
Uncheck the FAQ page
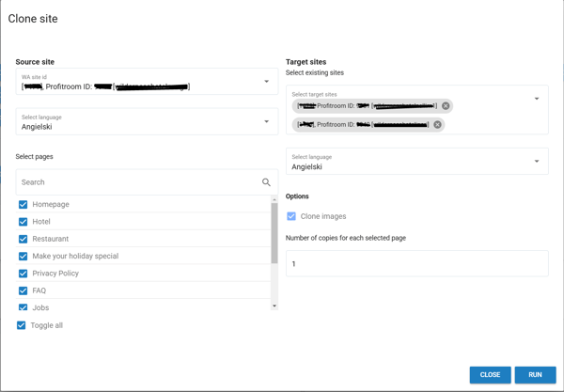[23, 290]
